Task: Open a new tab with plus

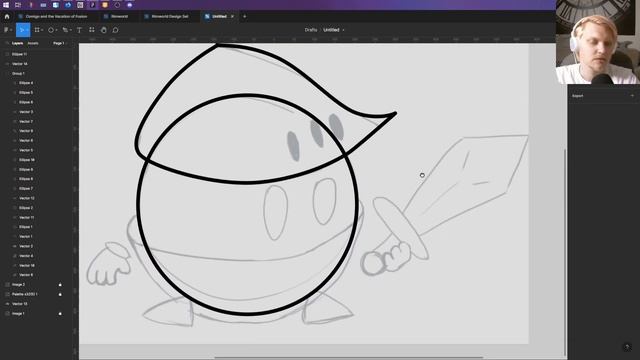Action: point(244,16)
